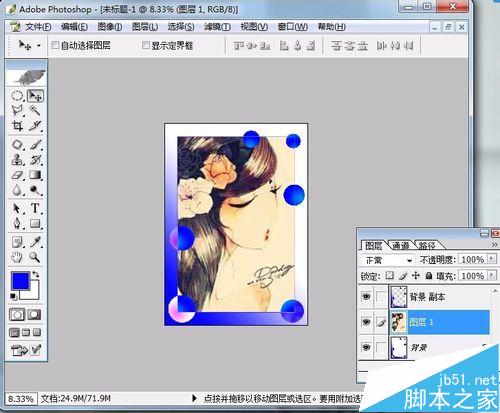The width and height of the screenshot is (500, 413).
Task: Toggle link box on 背景 副本 layer
Action: click(x=381, y=296)
